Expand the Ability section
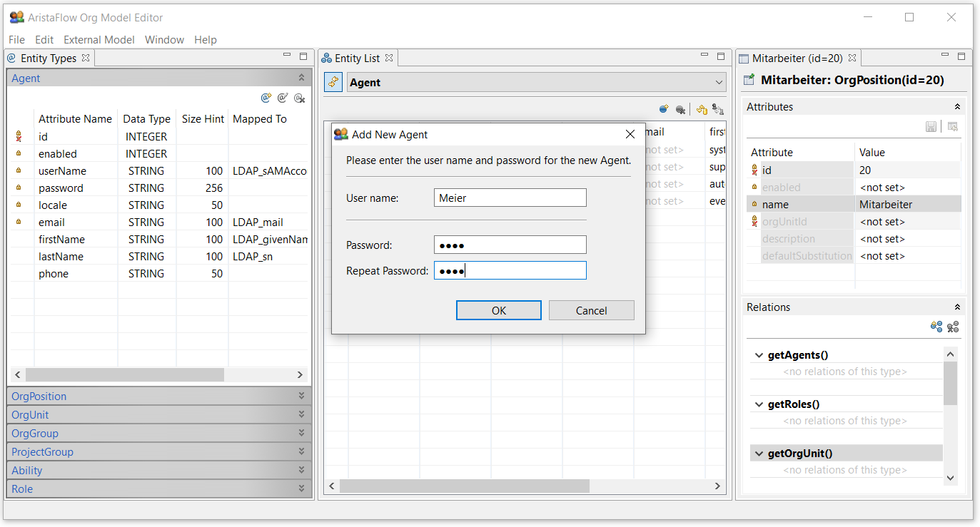 point(301,470)
